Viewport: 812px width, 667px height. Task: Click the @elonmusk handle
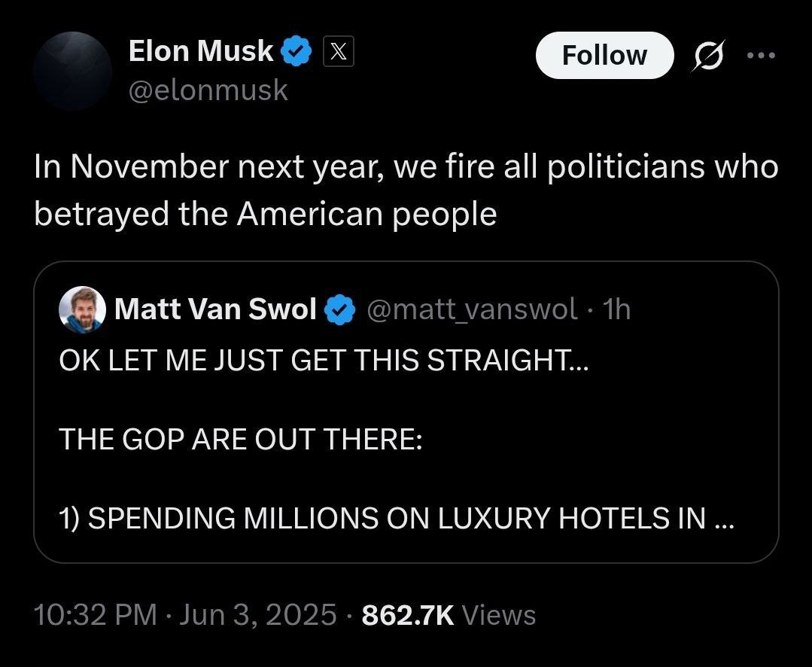tap(208, 90)
